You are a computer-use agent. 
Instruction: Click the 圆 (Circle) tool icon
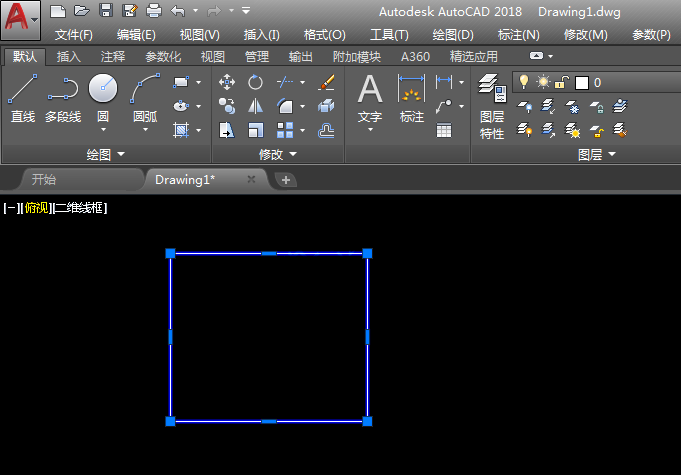[103, 90]
